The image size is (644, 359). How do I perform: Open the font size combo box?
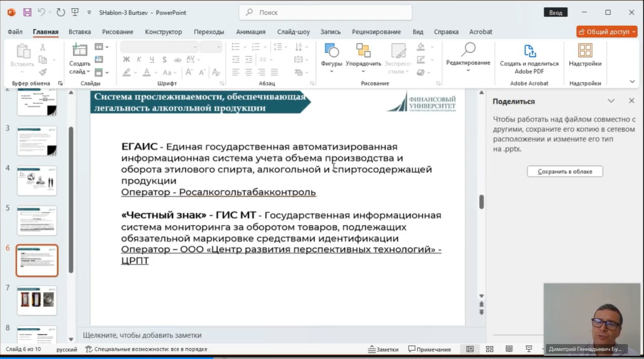211,47
